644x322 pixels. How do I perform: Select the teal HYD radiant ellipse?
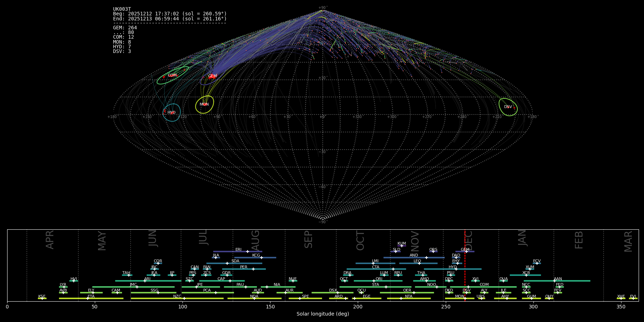(x=171, y=112)
